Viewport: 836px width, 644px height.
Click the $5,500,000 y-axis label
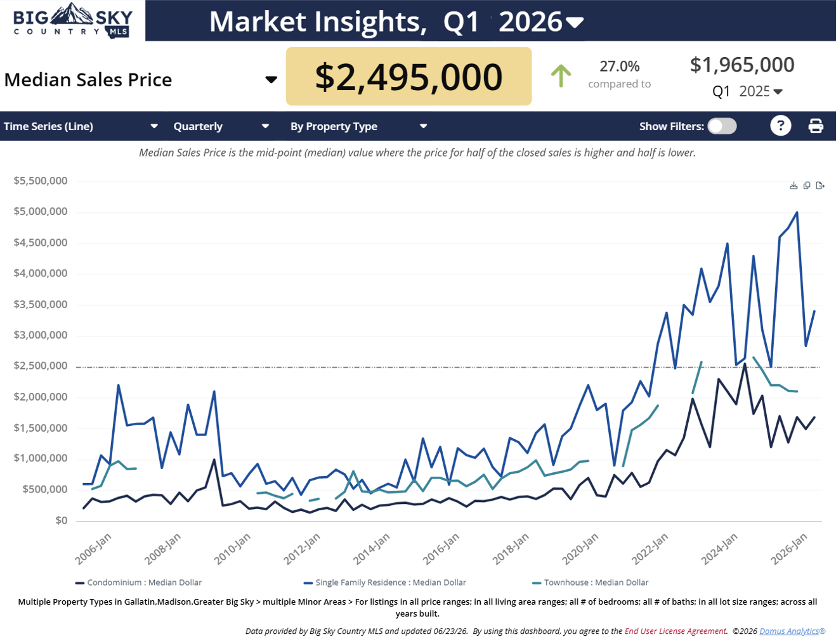pyautogui.click(x=41, y=181)
